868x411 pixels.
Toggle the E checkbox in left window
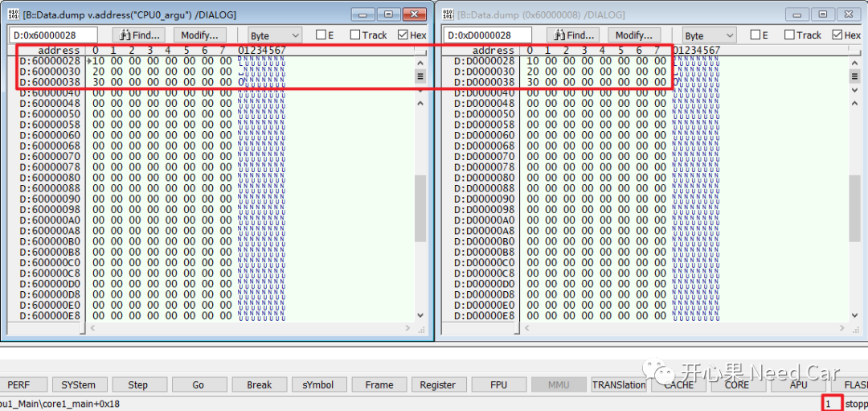(x=320, y=35)
